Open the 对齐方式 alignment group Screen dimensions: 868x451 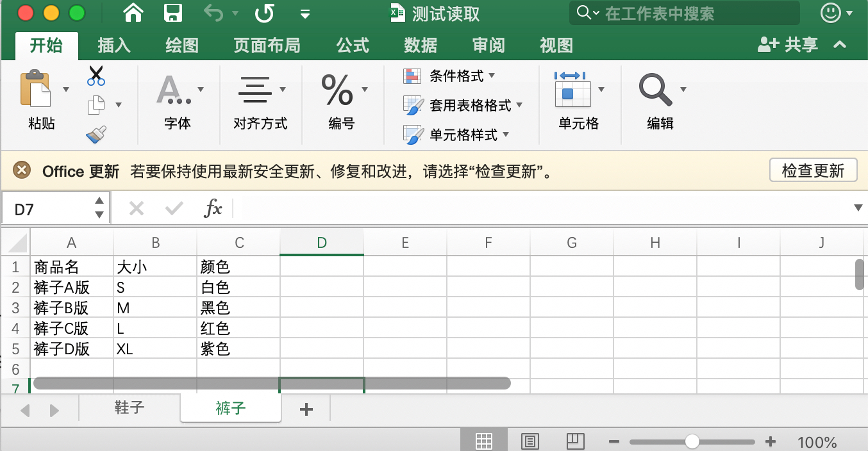[260, 101]
